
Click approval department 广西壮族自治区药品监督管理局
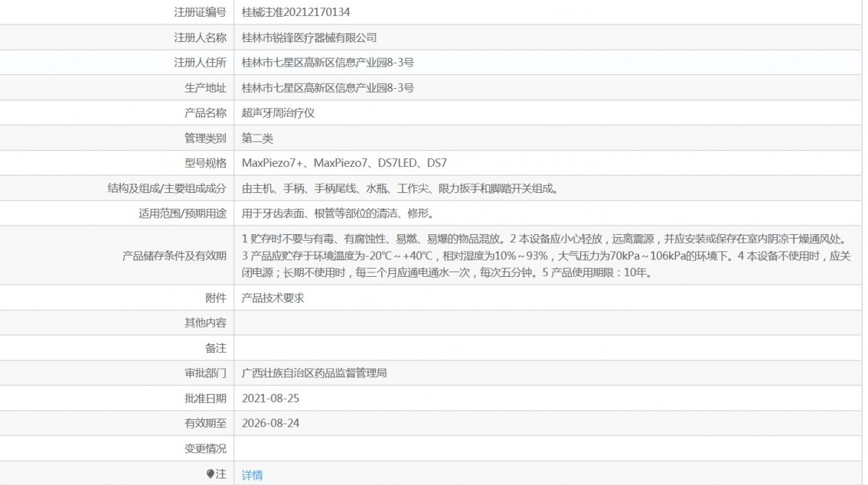314,374
